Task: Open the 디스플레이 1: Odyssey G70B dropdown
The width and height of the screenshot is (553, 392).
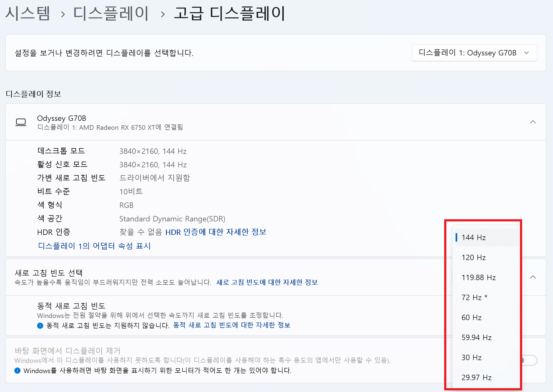Action: (474, 53)
